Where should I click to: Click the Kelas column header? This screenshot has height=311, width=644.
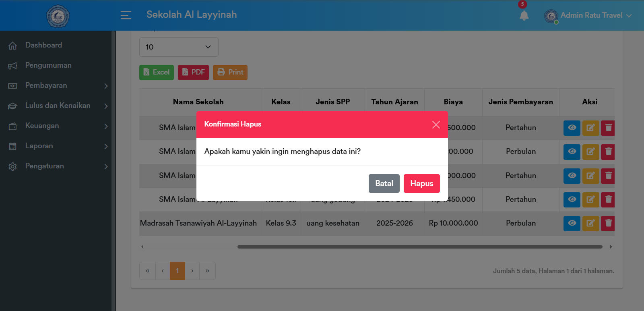pos(281,102)
